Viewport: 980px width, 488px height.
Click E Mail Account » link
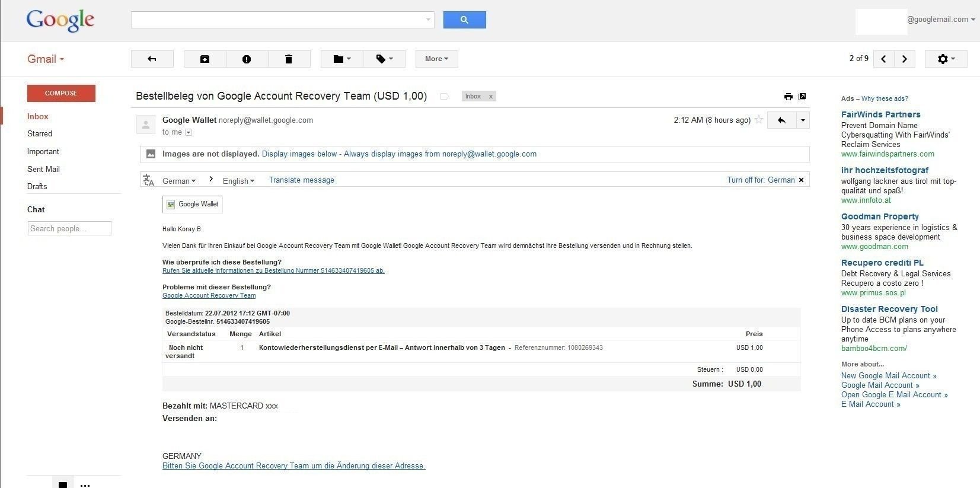click(870, 404)
